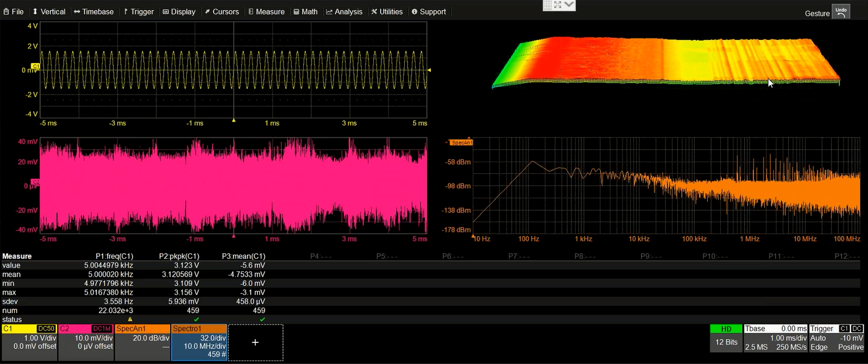Click the DC1M coupling badge
Screen dimensions: 868x364
(102, 329)
